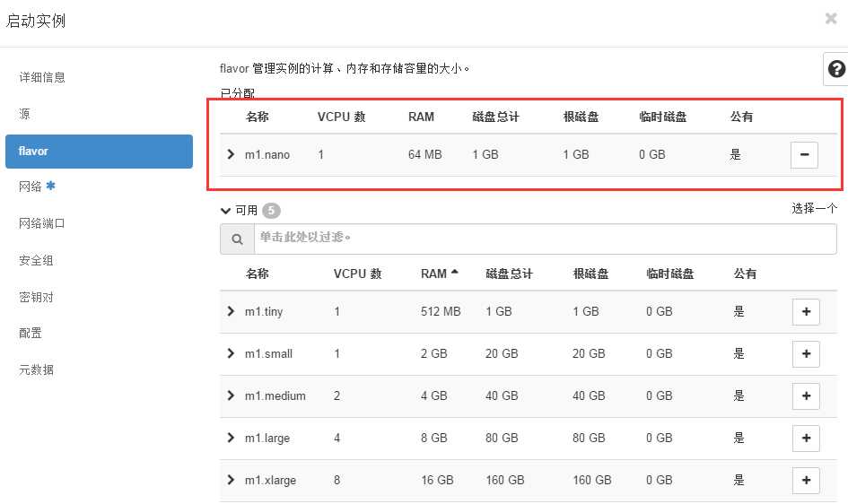
Task: Click the m1.xlarge name cell
Action: (270, 480)
